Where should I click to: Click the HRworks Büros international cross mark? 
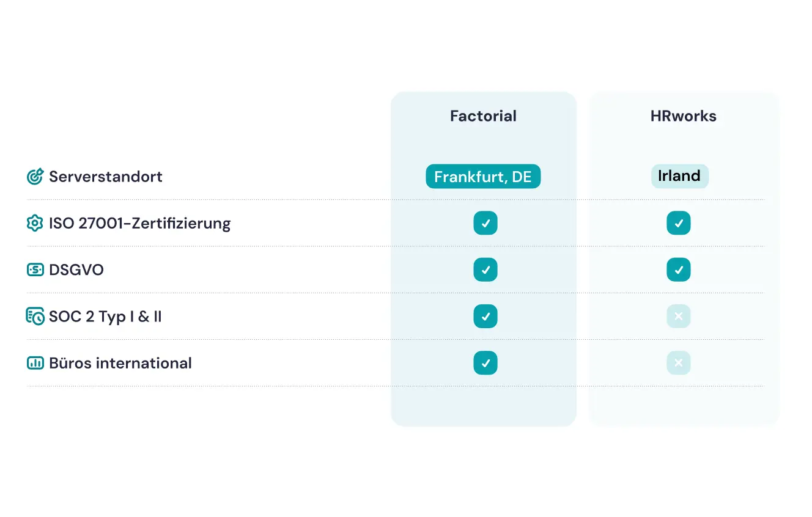[679, 363]
